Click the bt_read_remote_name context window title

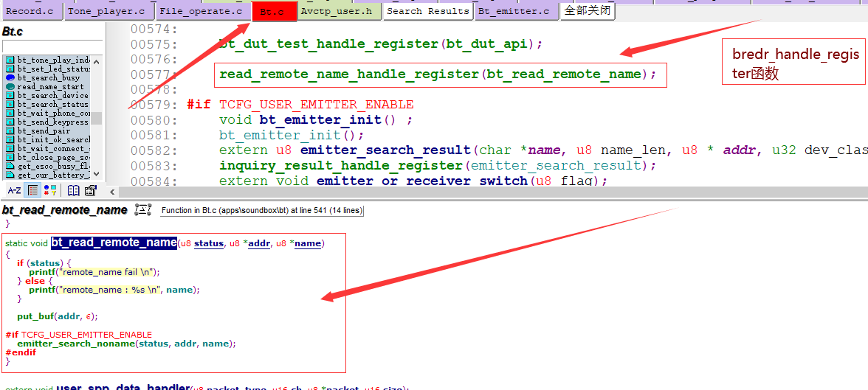coord(65,210)
